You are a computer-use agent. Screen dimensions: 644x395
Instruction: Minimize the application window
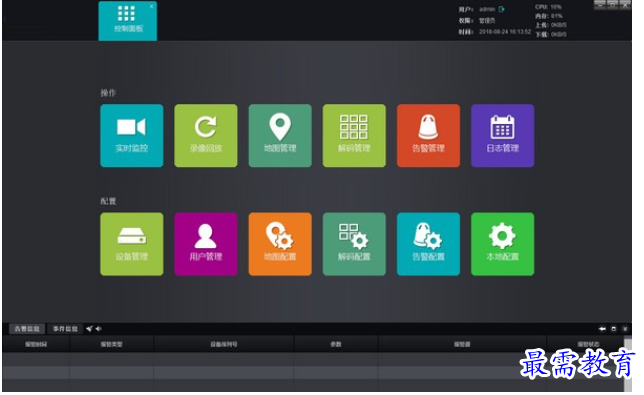coord(600,4)
